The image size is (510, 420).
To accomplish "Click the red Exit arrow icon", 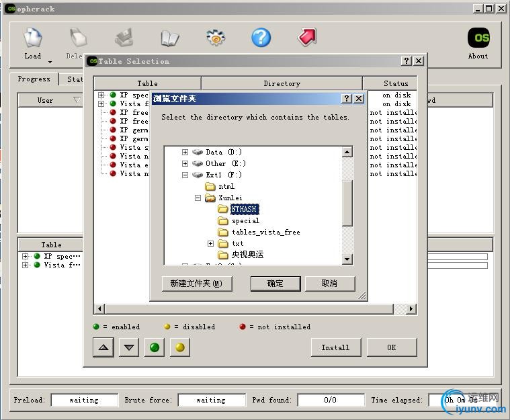I will [x=306, y=37].
